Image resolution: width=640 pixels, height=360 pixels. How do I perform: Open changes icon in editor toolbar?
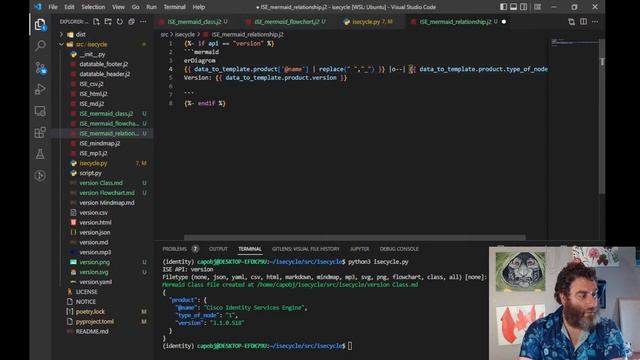pos(571,22)
